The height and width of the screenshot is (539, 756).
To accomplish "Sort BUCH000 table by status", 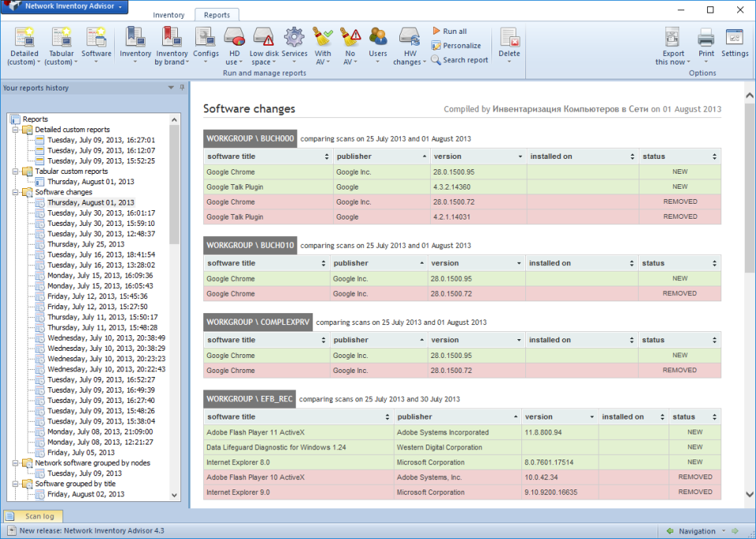I will [x=680, y=157].
